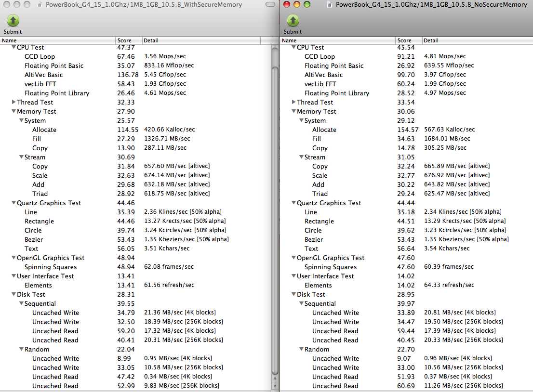Collapse User Interface Test in NoSecureMemory window
Screen dimensions: 533x392
[293, 276]
